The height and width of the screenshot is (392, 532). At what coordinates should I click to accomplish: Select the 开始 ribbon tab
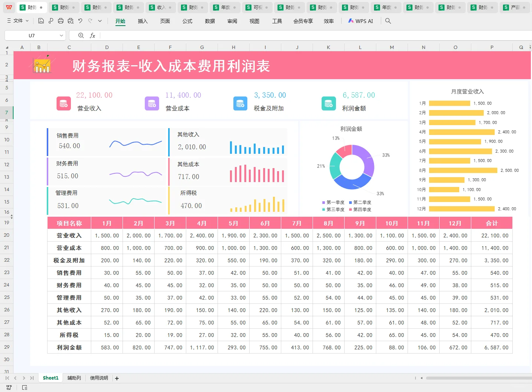(120, 21)
